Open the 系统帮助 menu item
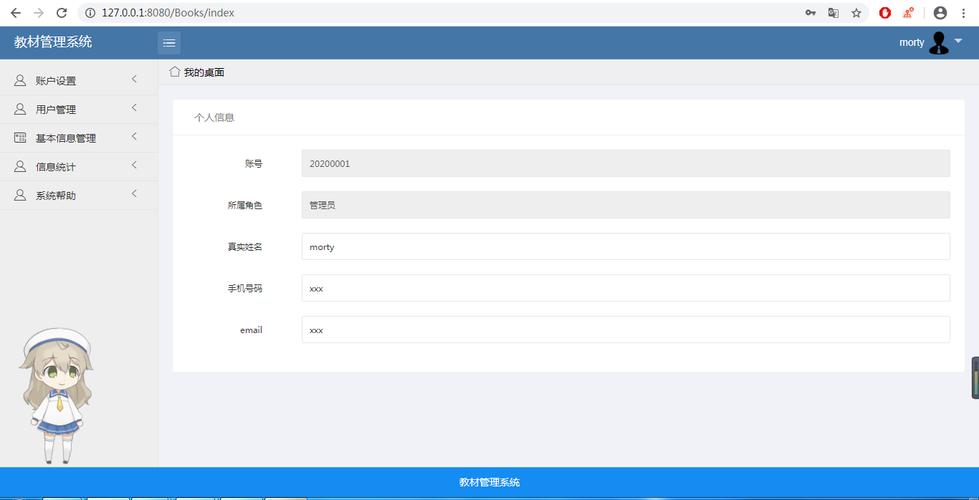 56,196
